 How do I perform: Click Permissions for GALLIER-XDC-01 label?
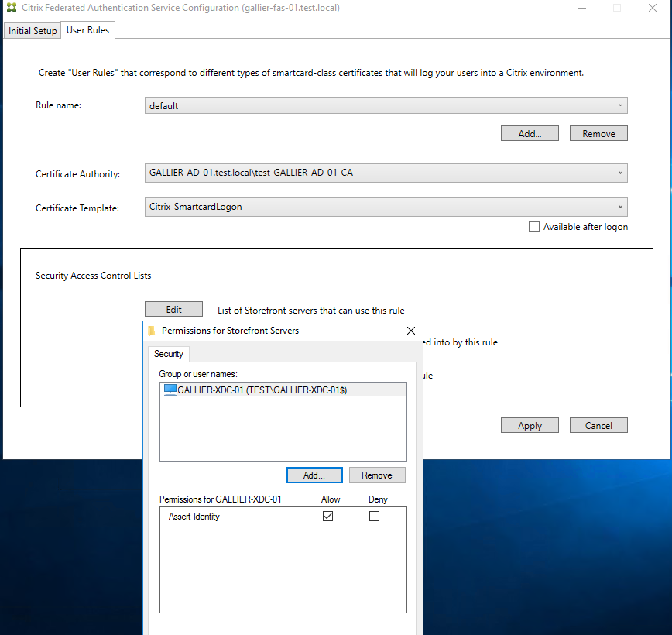pyautogui.click(x=221, y=499)
